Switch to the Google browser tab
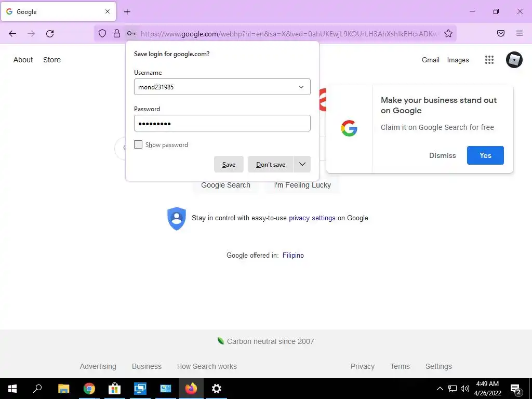This screenshot has height=399, width=532. tap(58, 11)
